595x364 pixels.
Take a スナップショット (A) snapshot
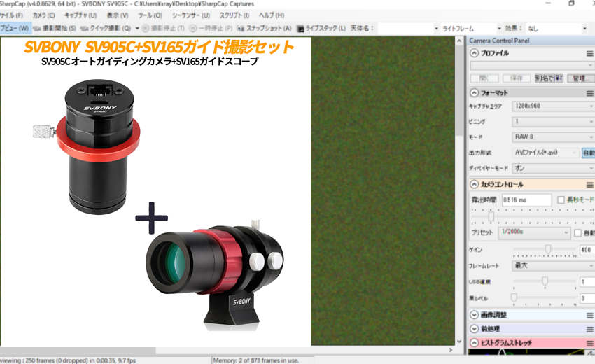click(x=264, y=28)
